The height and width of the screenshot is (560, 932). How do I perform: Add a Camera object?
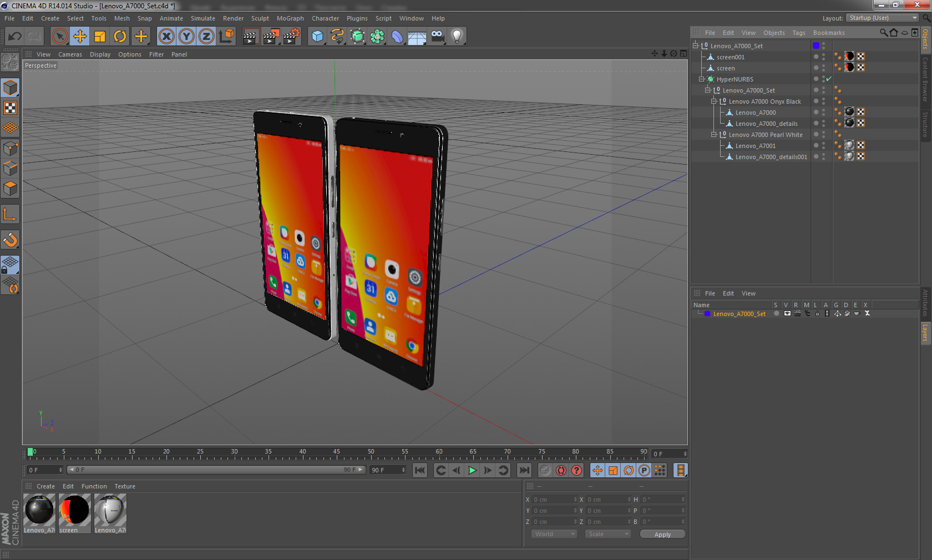[437, 37]
